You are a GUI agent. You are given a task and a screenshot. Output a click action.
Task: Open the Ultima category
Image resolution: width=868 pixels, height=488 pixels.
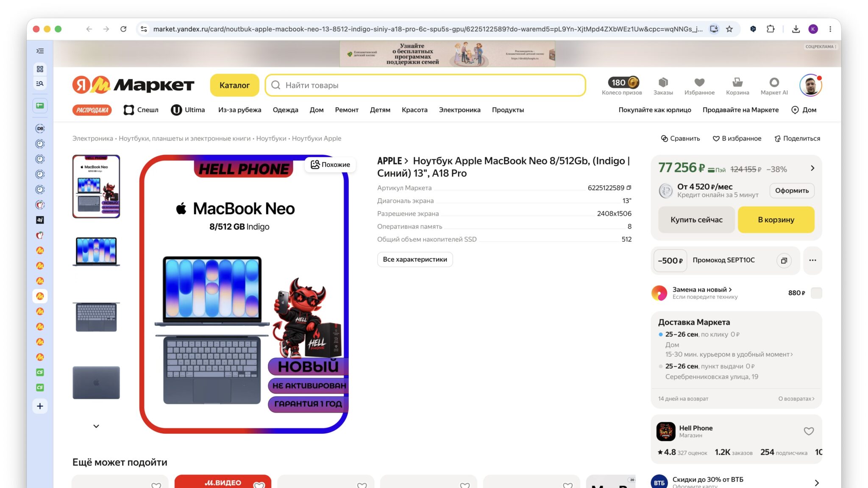(188, 110)
